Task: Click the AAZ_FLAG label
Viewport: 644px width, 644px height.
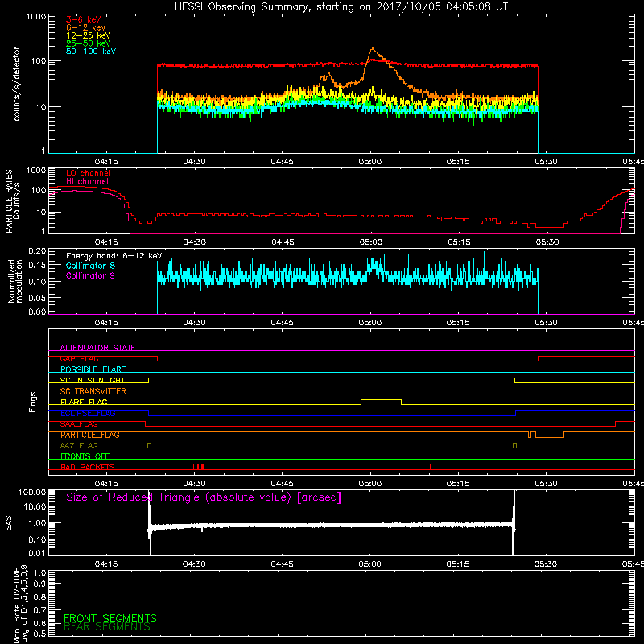Action: pos(79,445)
